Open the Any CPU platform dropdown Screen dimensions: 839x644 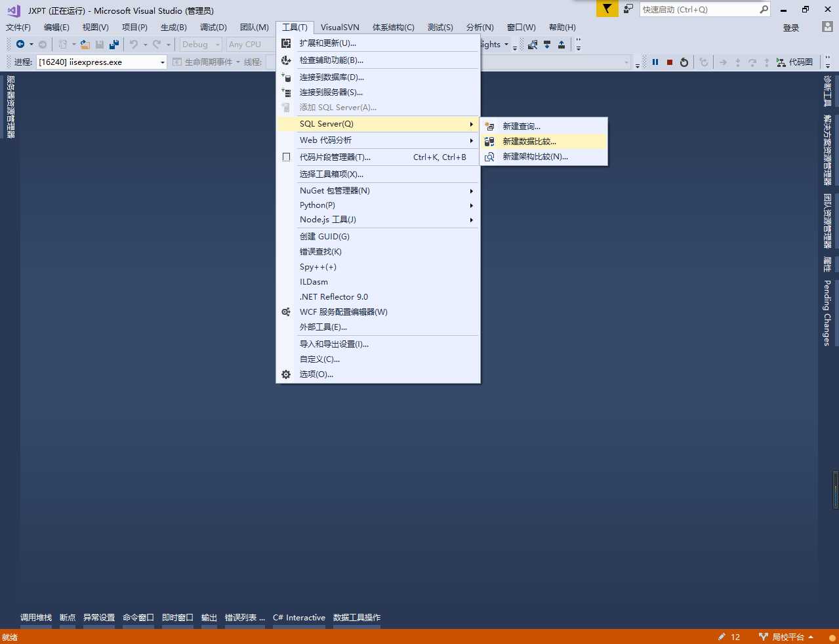click(x=250, y=45)
